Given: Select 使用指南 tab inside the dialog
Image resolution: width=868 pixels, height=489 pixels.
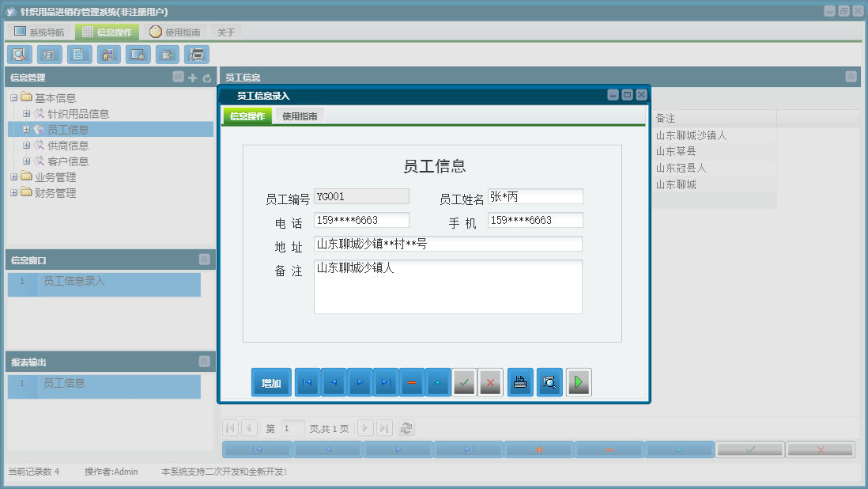Looking at the screenshot, I should coord(300,116).
